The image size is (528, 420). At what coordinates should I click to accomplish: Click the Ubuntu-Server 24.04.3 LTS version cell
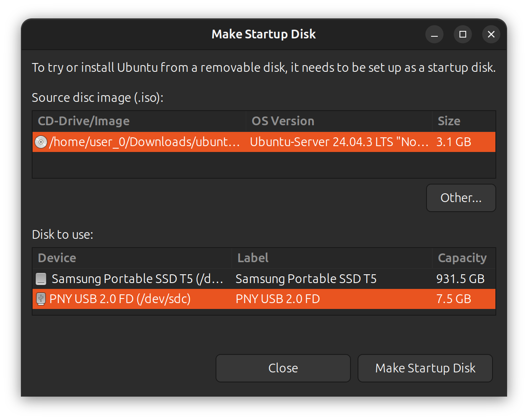click(x=339, y=142)
